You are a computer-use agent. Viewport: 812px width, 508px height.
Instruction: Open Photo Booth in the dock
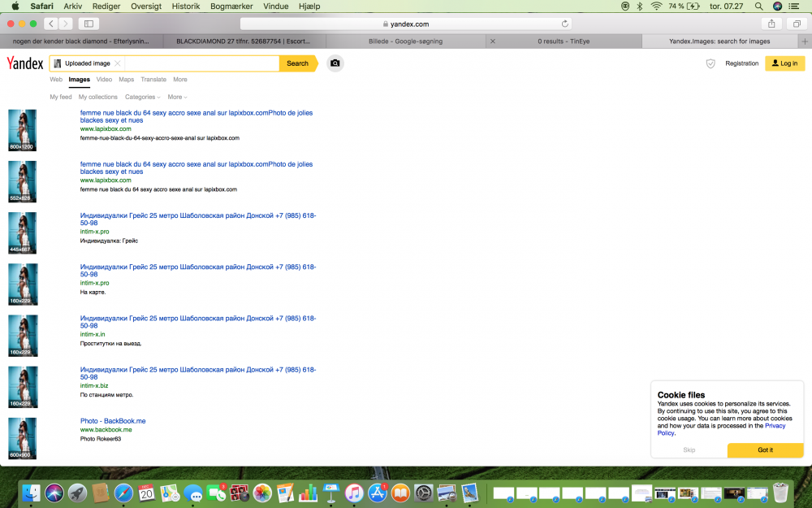click(x=240, y=493)
